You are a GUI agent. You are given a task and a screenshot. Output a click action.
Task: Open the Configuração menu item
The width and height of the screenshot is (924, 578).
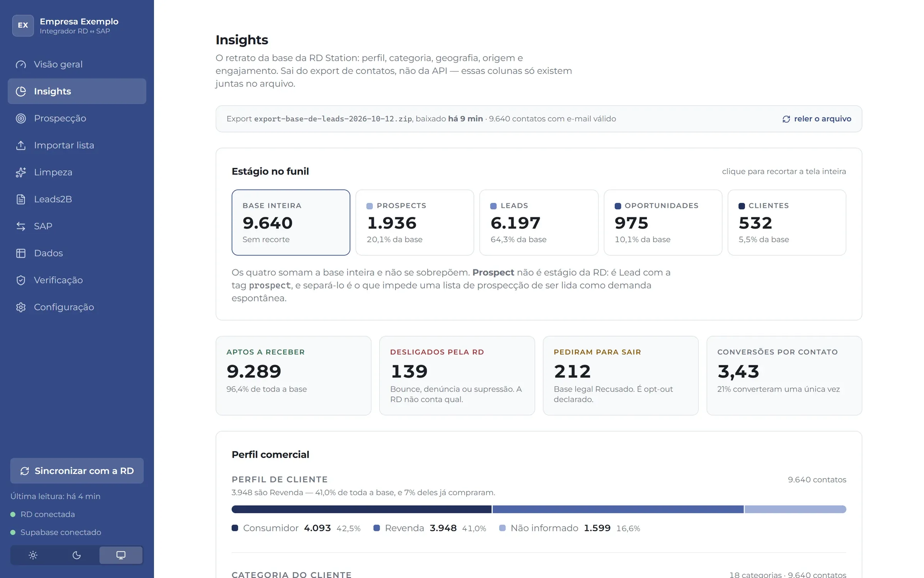click(x=77, y=307)
